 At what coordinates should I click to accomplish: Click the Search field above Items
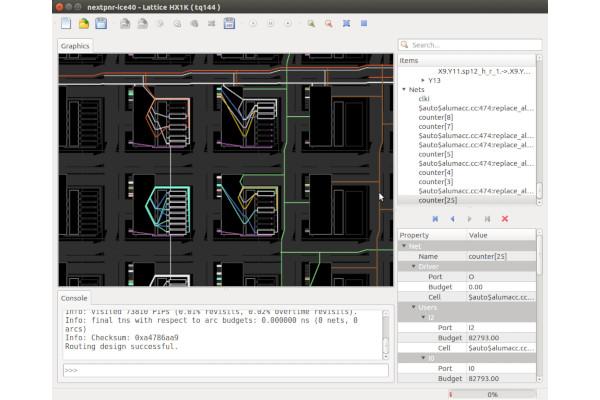tap(470, 44)
